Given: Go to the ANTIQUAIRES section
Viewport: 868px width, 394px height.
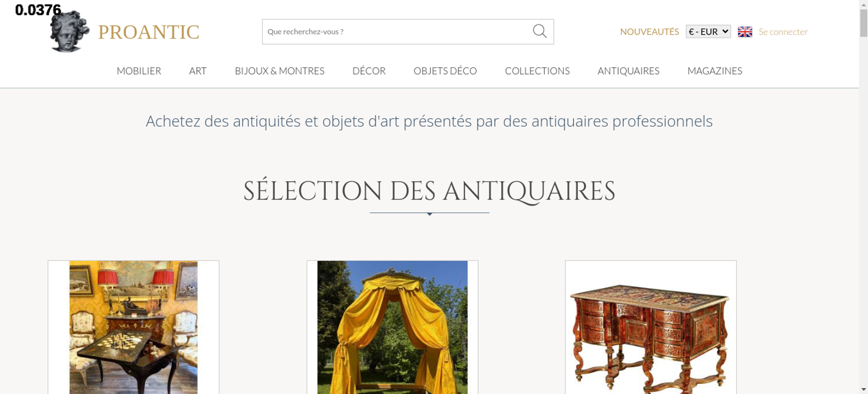Looking at the screenshot, I should click(628, 71).
